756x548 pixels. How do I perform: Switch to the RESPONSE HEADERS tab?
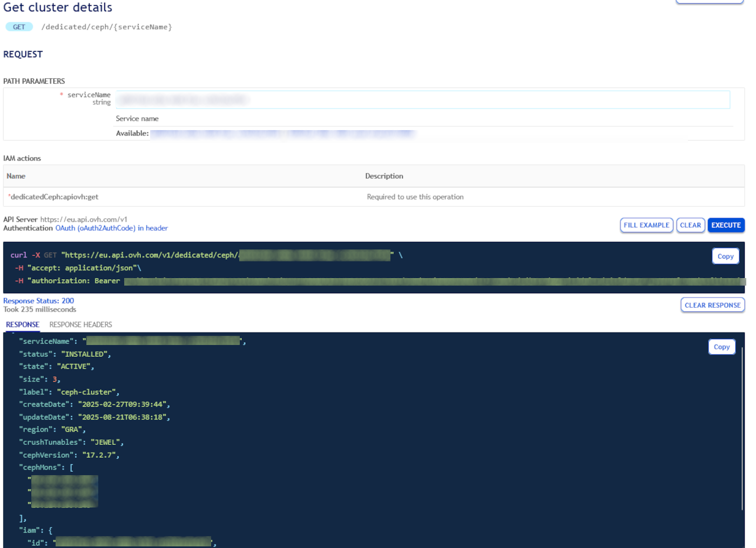coord(80,324)
